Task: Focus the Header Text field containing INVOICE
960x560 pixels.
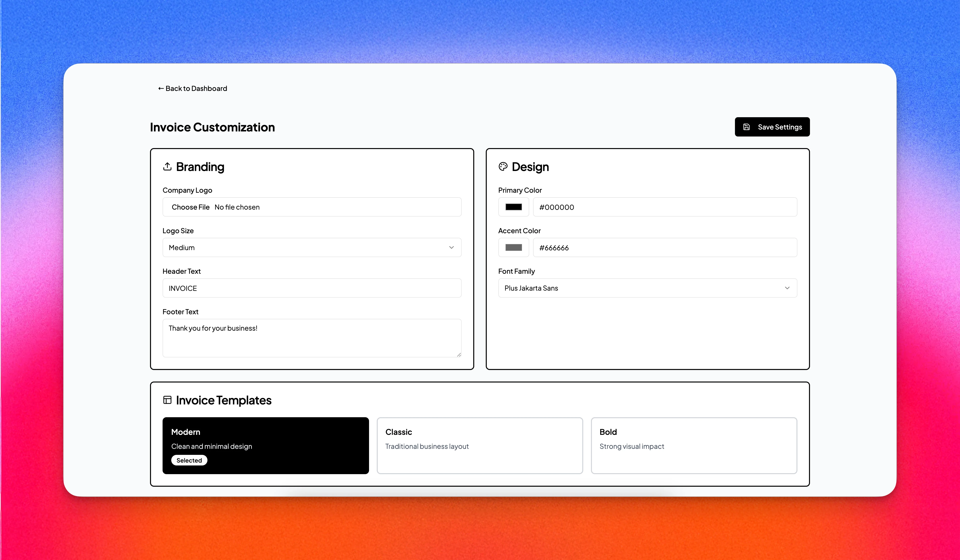Action: pyautogui.click(x=312, y=288)
